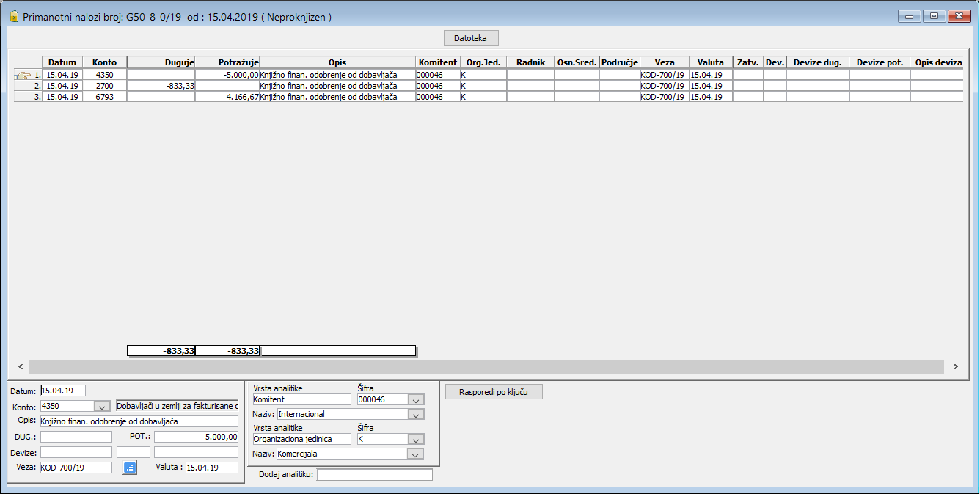980x494 pixels.
Task: Expand the Naziv dropdown showing Internacional
Action: click(416, 415)
